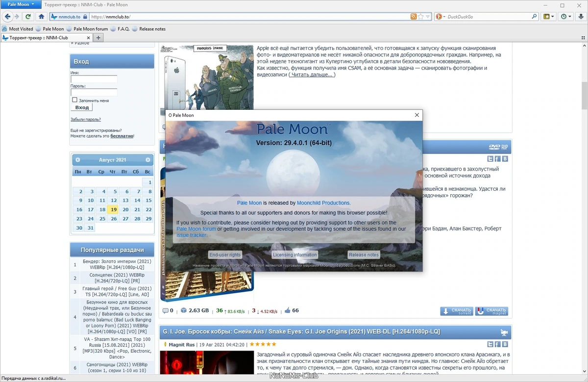Click the search magnifier in the DuckDuckGo box
The width and height of the screenshot is (588, 382).
(x=535, y=16)
